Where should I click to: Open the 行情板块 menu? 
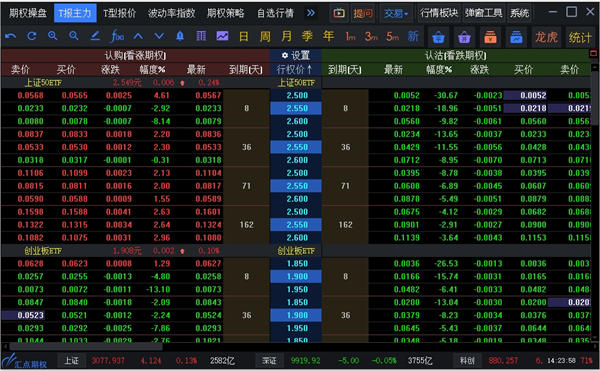pyautogui.click(x=439, y=13)
